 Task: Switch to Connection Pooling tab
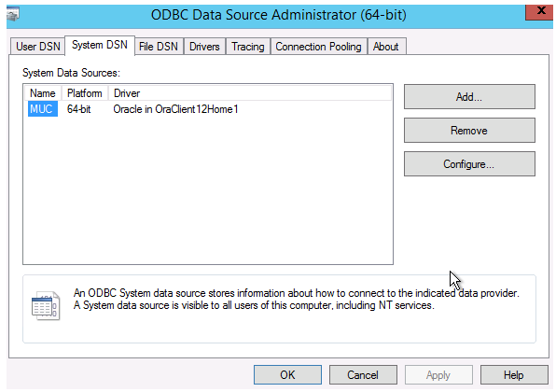tap(318, 47)
